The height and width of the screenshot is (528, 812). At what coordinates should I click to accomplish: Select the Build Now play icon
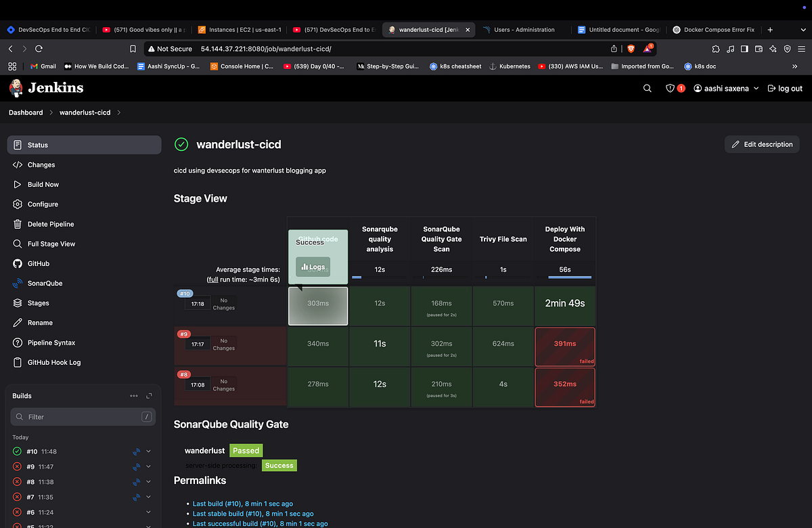tap(18, 184)
